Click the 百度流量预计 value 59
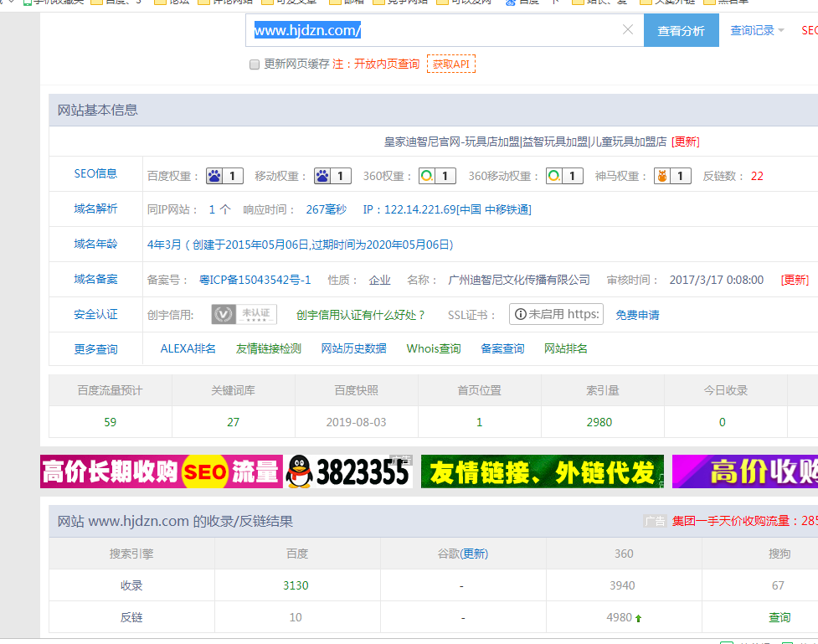818x644 pixels. 110,422
